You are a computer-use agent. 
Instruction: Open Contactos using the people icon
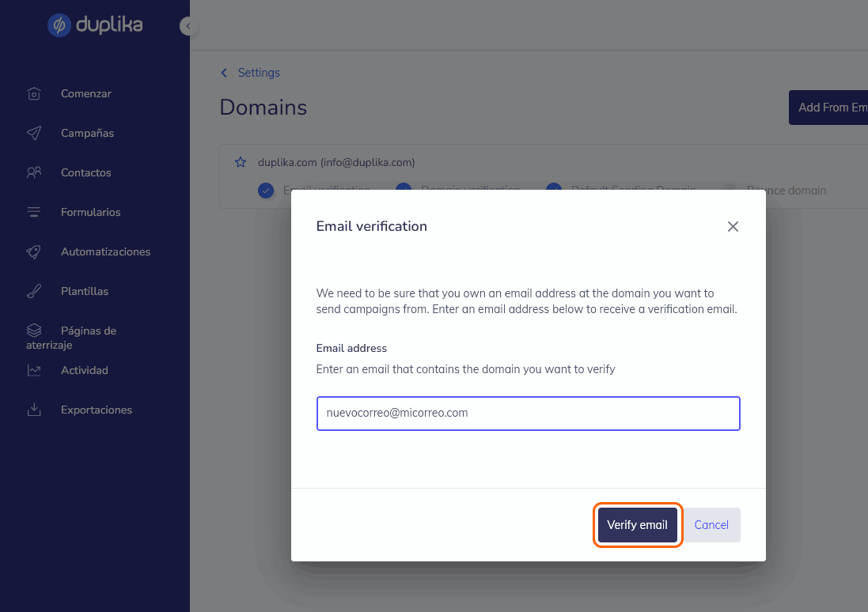click(33, 172)
